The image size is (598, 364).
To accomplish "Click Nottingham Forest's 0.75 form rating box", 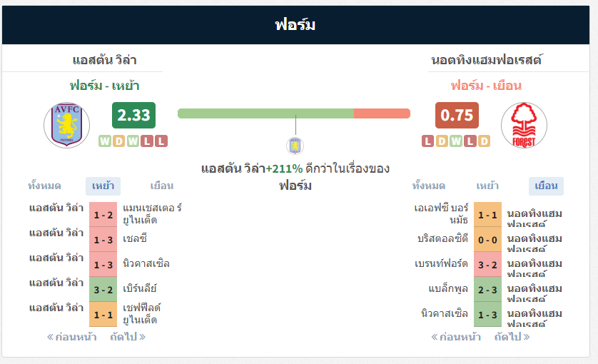I will [457, 115].
